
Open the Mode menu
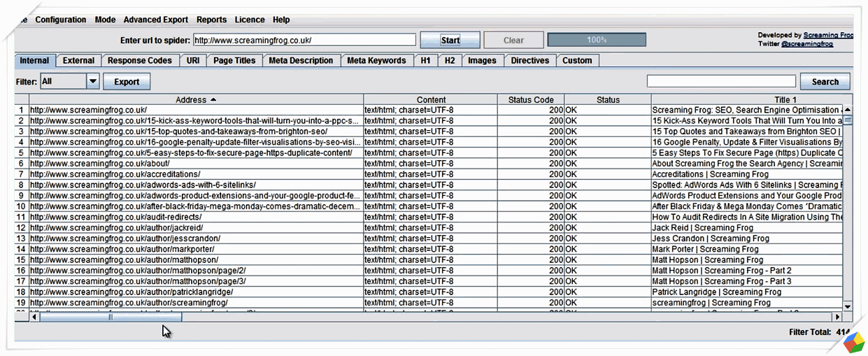tap(105, 20)
